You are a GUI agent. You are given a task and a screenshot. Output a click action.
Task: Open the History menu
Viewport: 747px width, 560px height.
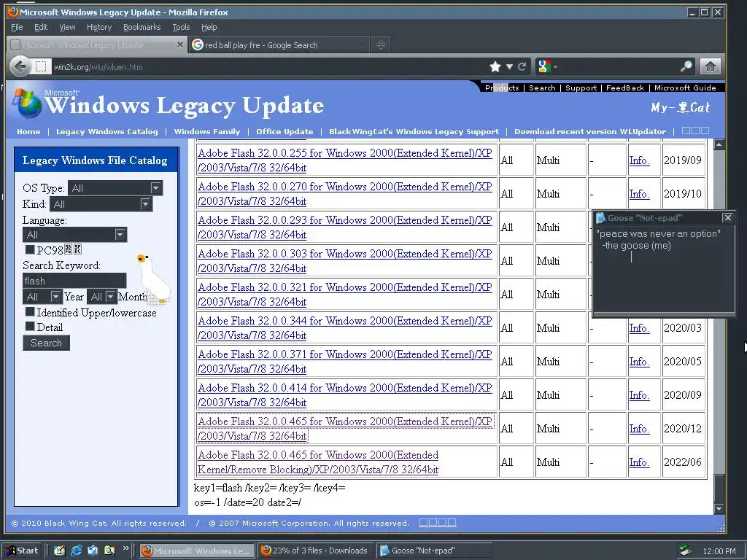click(99, 27)
